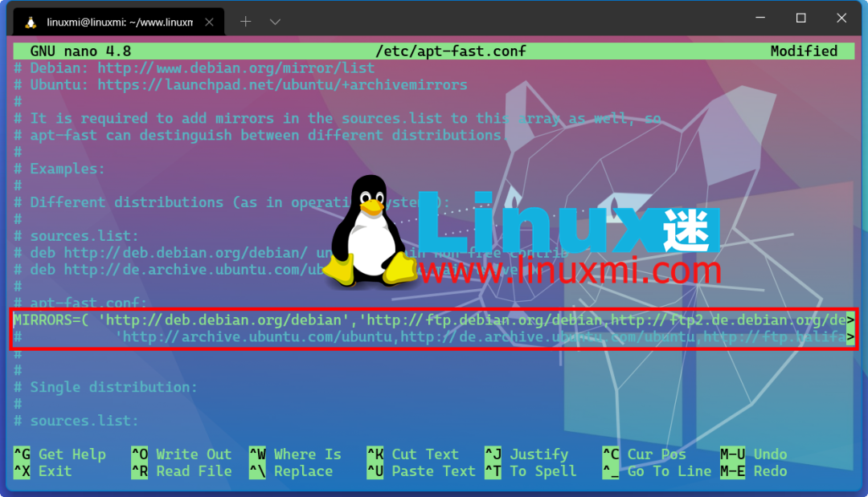Image resolution: width=868 pixels, height=497 pixels.
Task: Click the ^C Cur Pos shortcut
Action: coord(645,454)
